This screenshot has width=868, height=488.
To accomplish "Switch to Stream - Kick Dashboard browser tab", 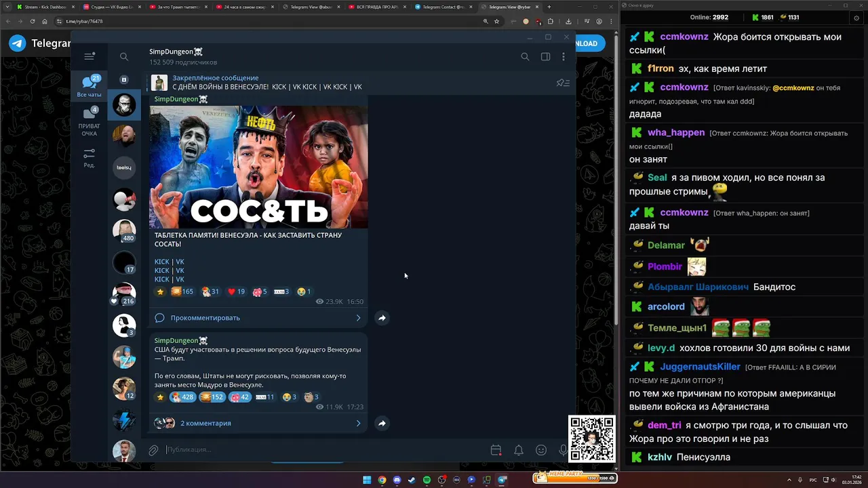I will tap(45, 7).
